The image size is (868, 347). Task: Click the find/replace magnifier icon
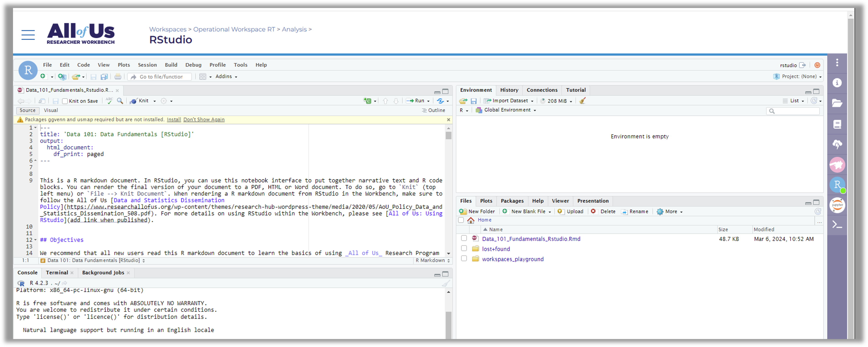tap(120, 101)
